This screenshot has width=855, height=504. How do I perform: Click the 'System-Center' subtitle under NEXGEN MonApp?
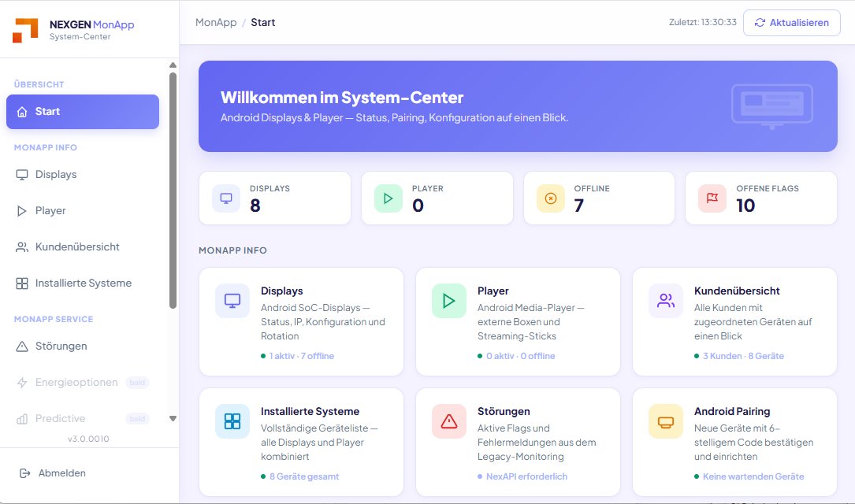click(x=80, y=37)
